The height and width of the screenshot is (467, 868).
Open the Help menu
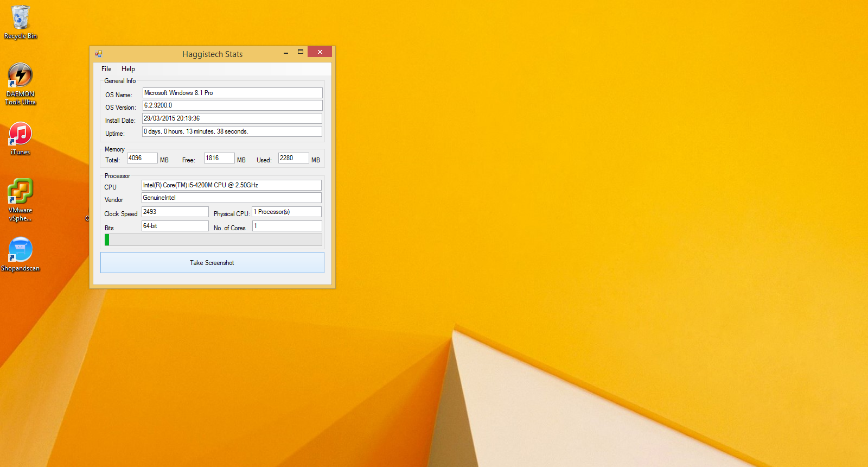128,69
